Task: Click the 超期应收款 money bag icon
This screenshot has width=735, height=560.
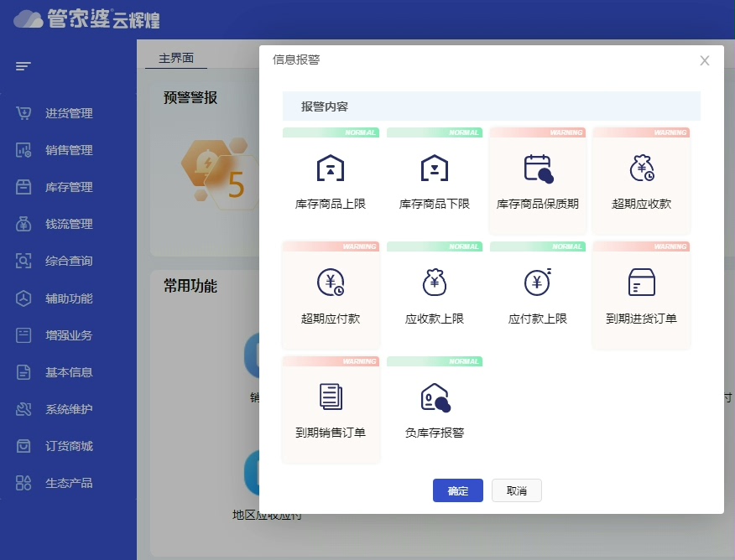Action: click(642, 169)
